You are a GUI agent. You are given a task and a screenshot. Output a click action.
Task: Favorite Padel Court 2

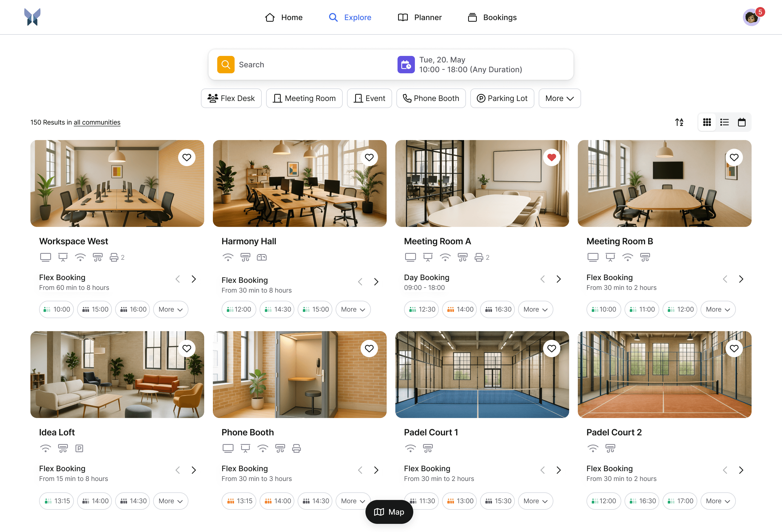click(734, 349)
